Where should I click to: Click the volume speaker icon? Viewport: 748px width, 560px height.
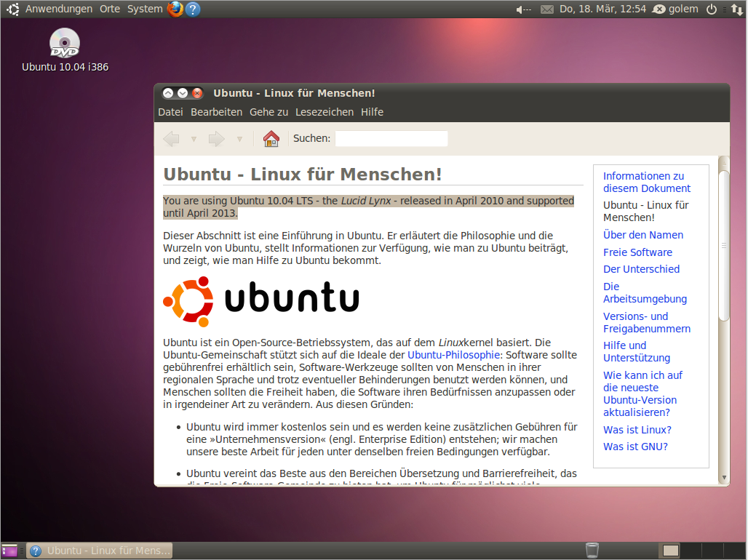pos(520,9)
